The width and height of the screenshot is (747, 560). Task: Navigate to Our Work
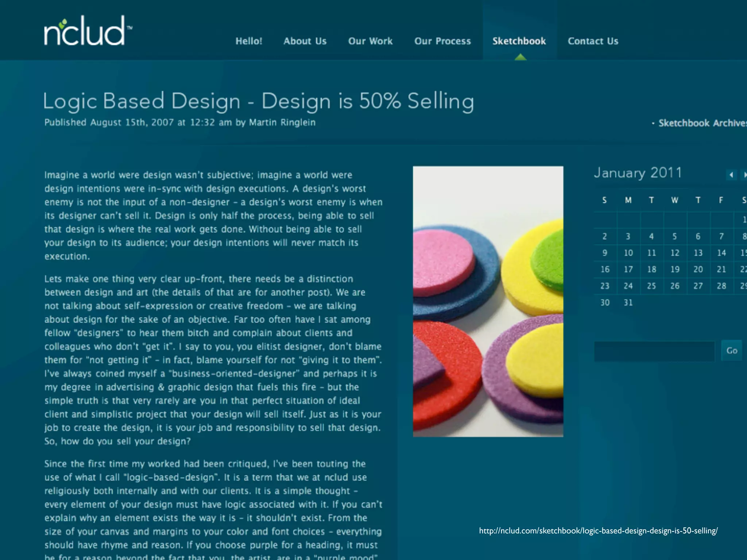[370, 41]
